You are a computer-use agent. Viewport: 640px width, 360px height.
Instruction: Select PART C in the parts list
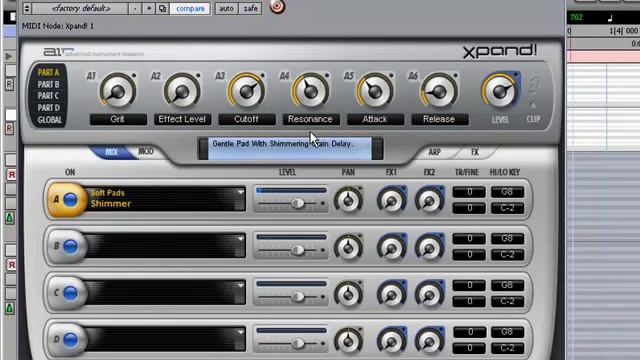(48, 96)
